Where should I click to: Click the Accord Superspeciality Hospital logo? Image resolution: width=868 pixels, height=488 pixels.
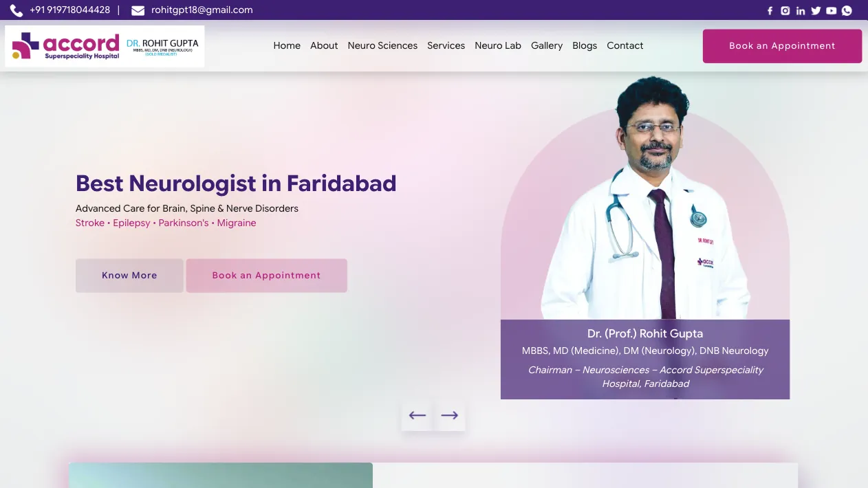[x=105, y=46]
